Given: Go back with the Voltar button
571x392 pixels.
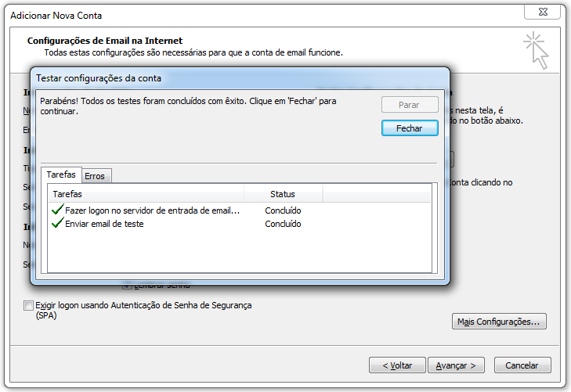Looking at the screenshot, I should coord(397,365).
